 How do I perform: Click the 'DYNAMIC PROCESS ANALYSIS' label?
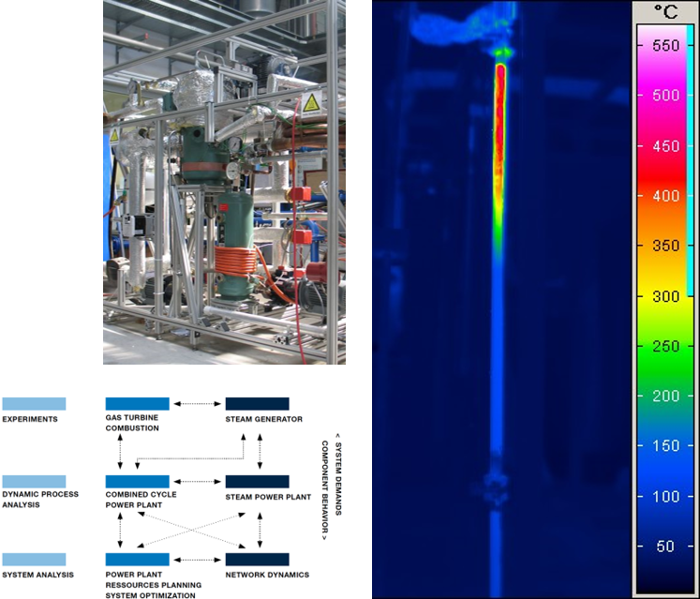click(40, 500)
